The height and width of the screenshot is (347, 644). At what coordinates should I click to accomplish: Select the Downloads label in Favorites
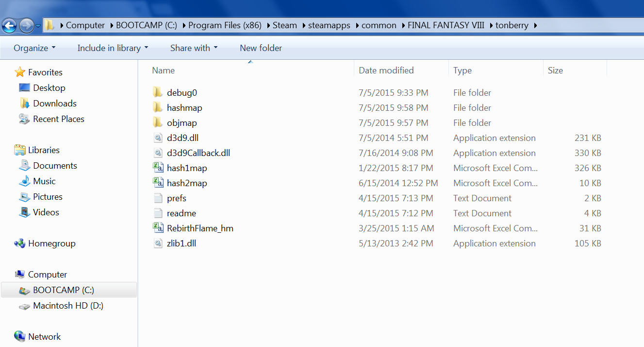(55, 103)
